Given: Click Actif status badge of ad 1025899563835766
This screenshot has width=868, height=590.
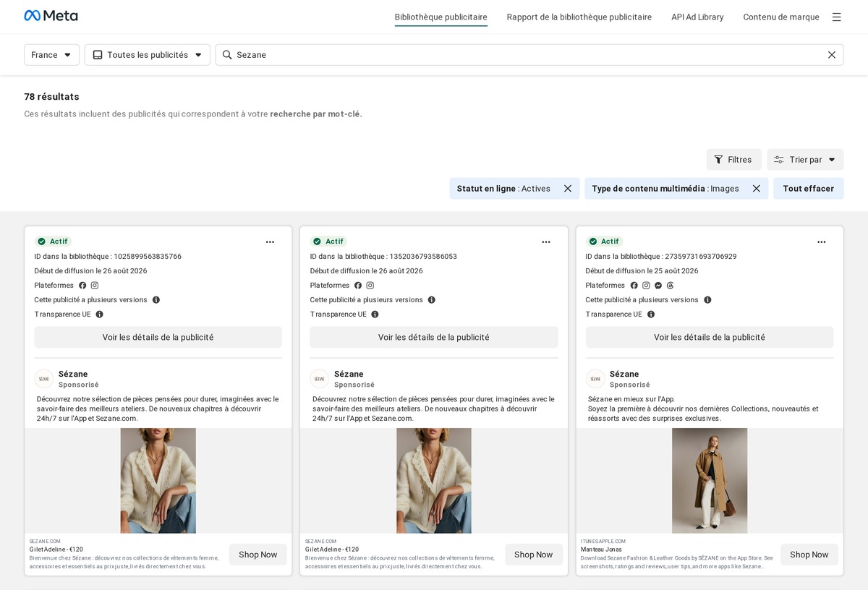Looking at the screenshot, I should (53, 241).
